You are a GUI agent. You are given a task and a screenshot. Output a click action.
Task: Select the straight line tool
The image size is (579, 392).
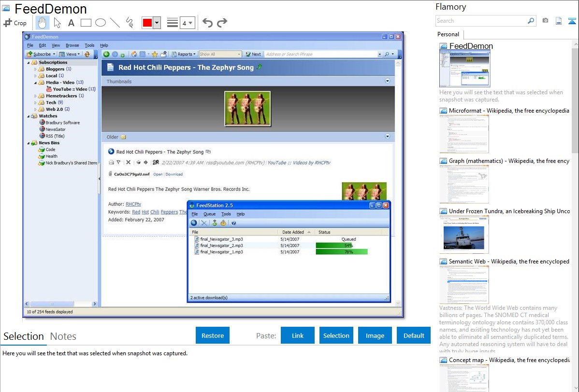pos(115,23)
